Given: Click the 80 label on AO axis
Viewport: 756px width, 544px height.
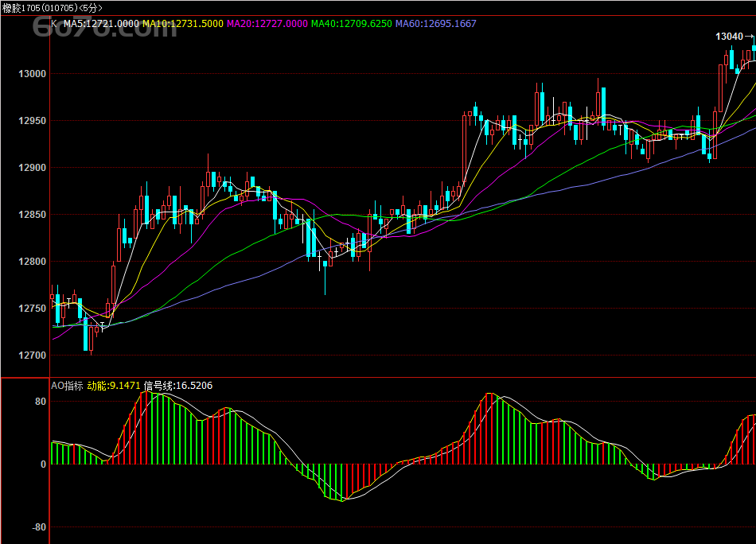Looking at the screenshot, I should pos(41,402).
